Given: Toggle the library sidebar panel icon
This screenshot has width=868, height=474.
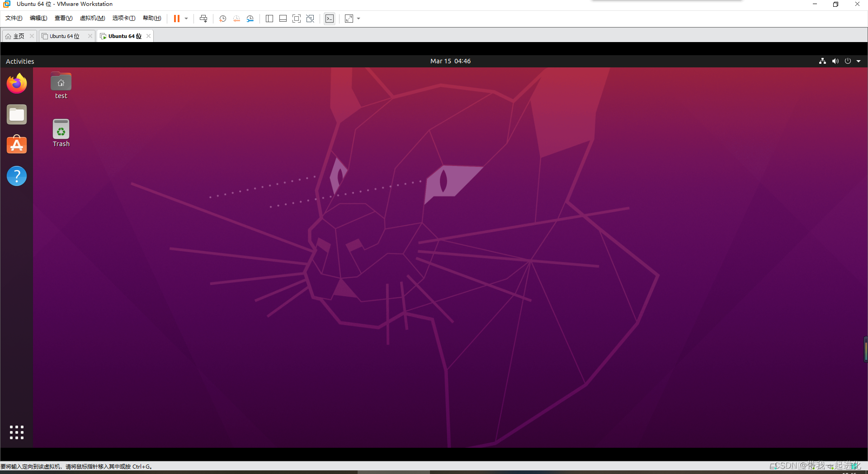Looking at the screenshot, I should click(x=269, y=19).
